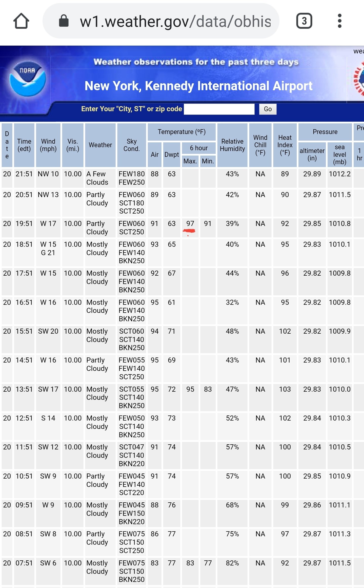Click the Time (edt) column header
364x588 pixels.
pyautogui.click(x=24, y=145)
